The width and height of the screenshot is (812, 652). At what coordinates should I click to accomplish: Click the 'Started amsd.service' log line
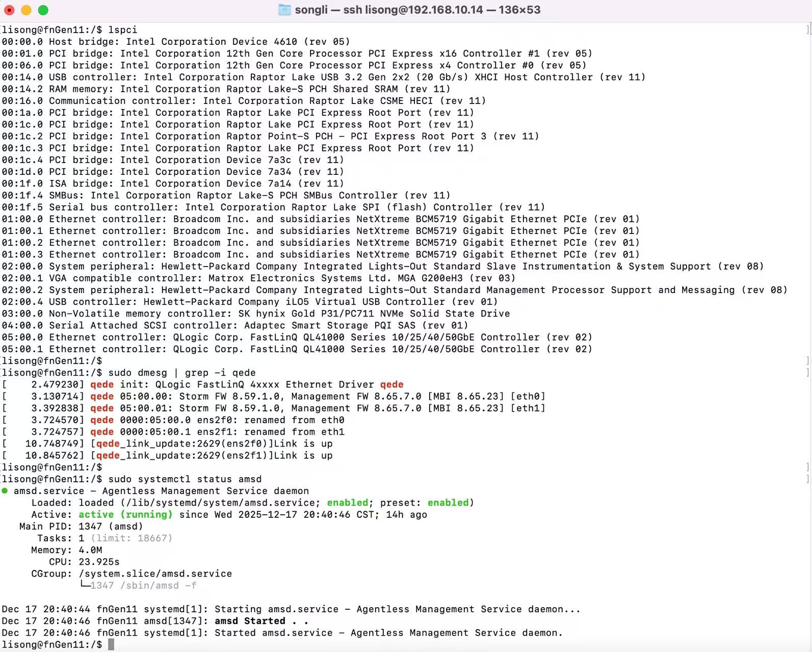(282, 633)
